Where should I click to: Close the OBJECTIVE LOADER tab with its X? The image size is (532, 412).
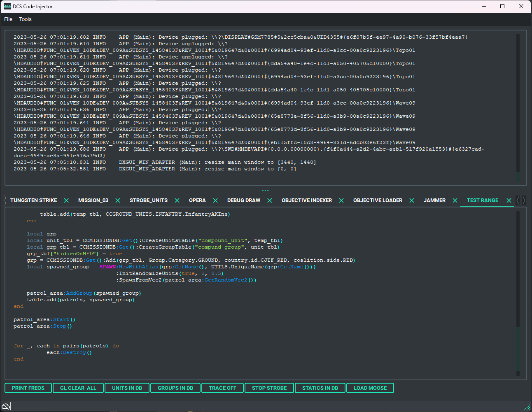[412, 200]
